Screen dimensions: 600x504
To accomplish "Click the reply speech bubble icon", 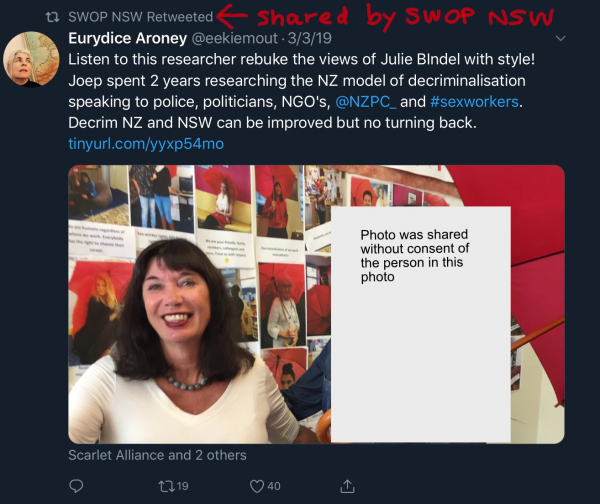I will click(x=76, y=486).
